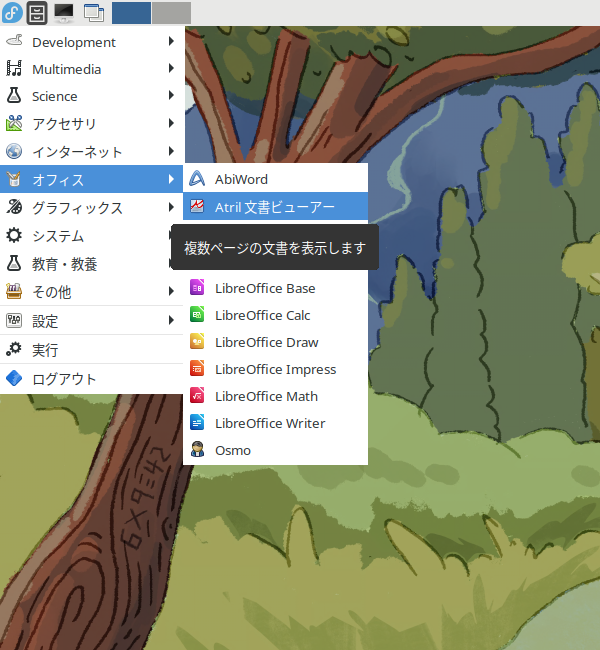Launch LibreOffice Writer
Viewport: 600px width, 650px height.
[275, 423]
